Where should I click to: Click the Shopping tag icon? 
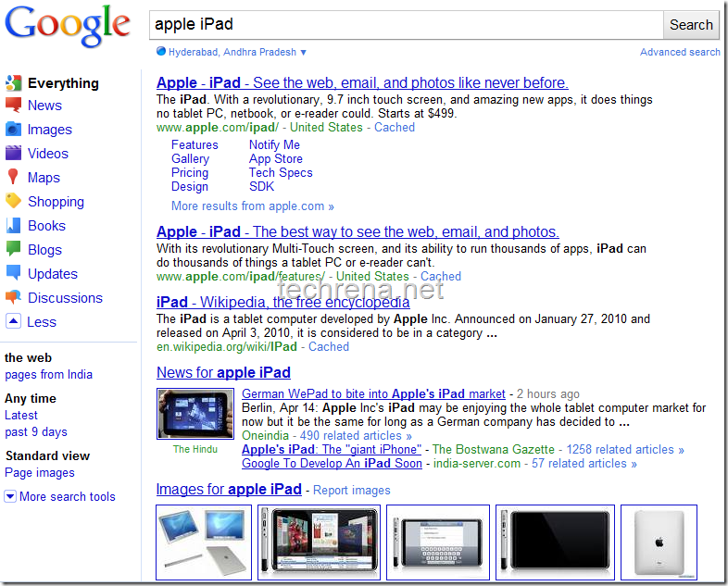pos(14,201)
